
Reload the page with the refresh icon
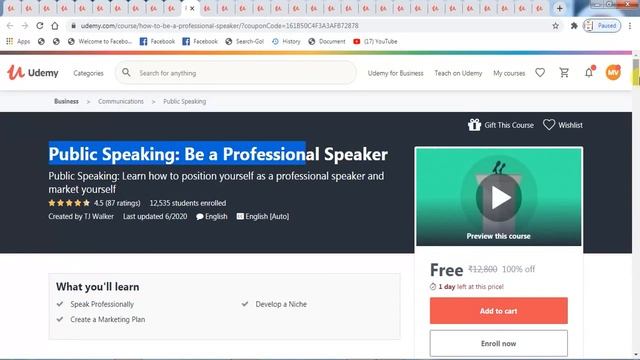click(x=40, y=26)
